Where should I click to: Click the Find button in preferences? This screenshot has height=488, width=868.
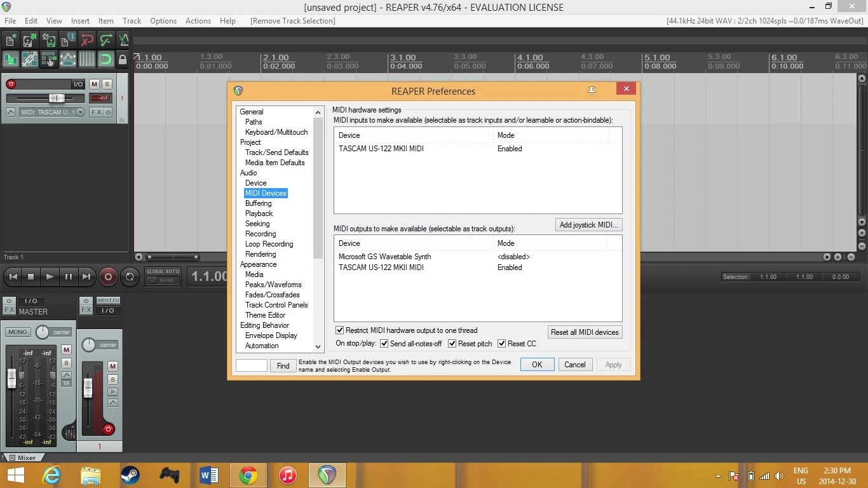coord(283,365)
